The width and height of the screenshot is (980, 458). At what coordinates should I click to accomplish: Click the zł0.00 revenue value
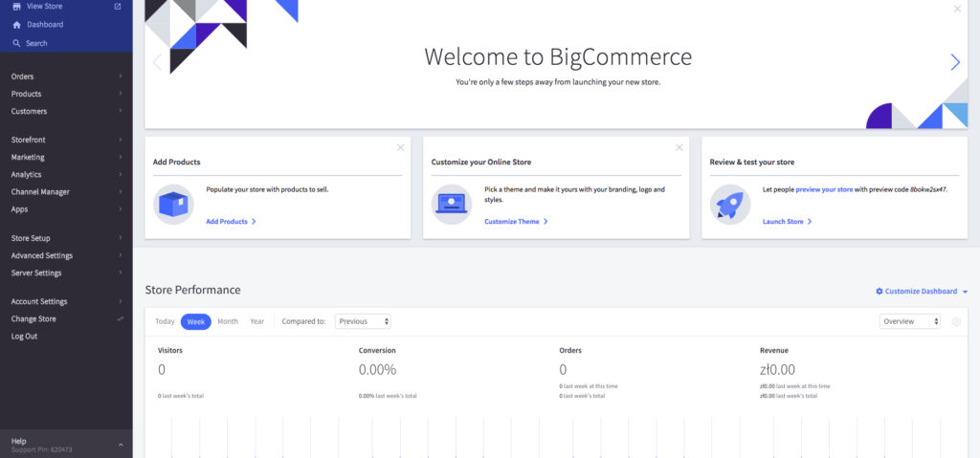pyautogui.click(x=777, y=370)
